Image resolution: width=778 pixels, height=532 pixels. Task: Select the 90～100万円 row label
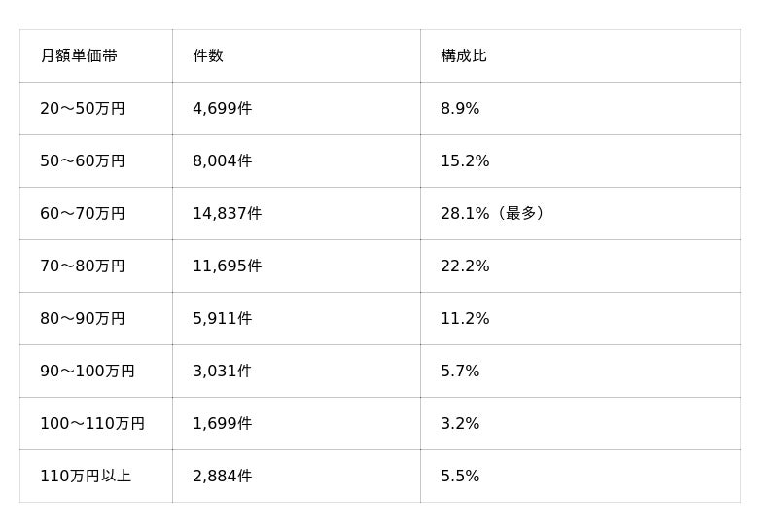click(88, 372)
